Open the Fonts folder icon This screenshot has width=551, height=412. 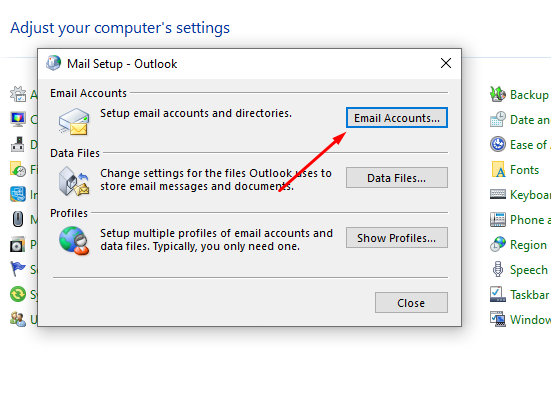coord(498,169)
